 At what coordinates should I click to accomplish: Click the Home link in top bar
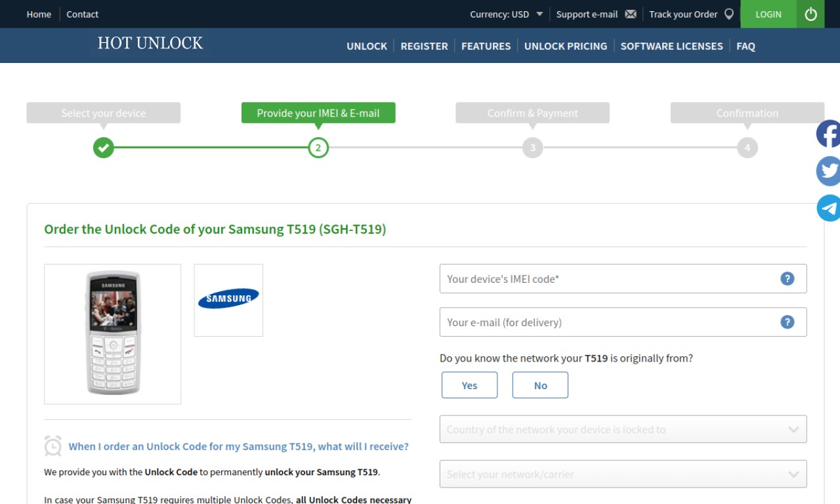tap(39, 14)
